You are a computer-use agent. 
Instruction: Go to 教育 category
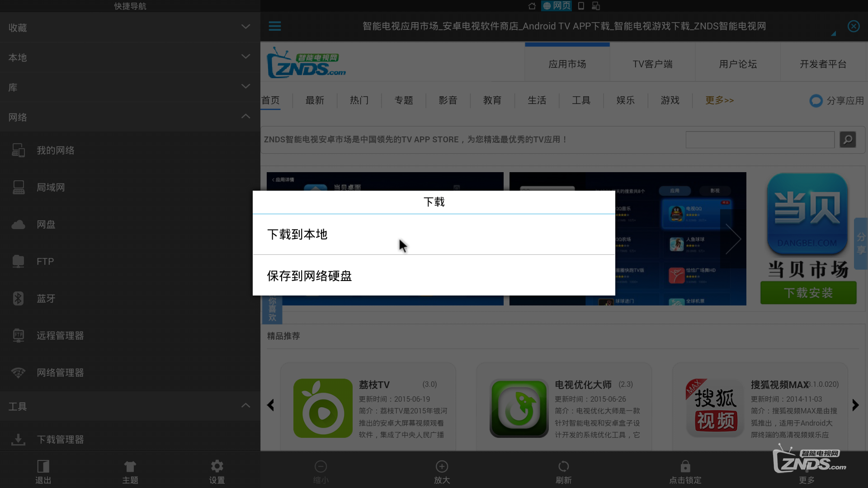(x=492, y=100)
